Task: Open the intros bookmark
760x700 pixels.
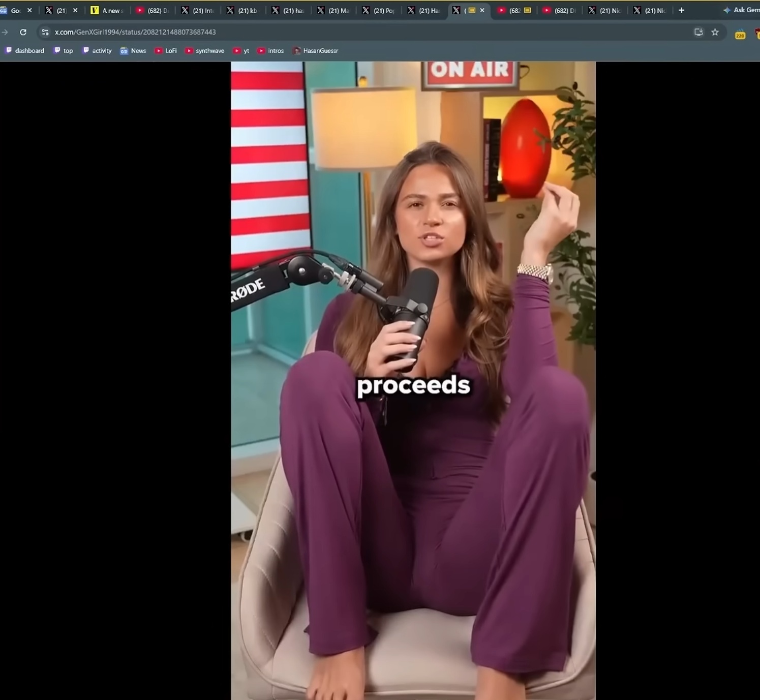Action: (270, 51)
